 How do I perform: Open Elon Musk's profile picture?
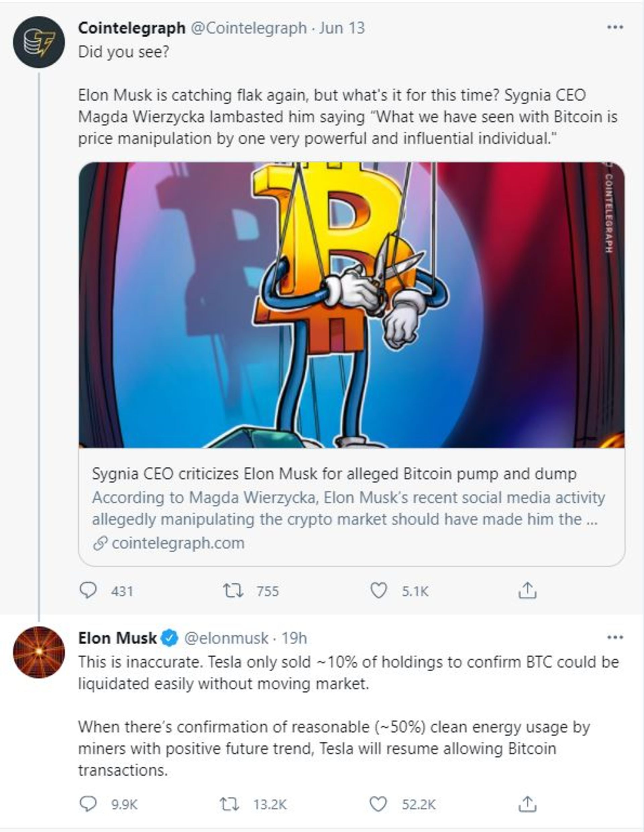click(x=39, y=652)
